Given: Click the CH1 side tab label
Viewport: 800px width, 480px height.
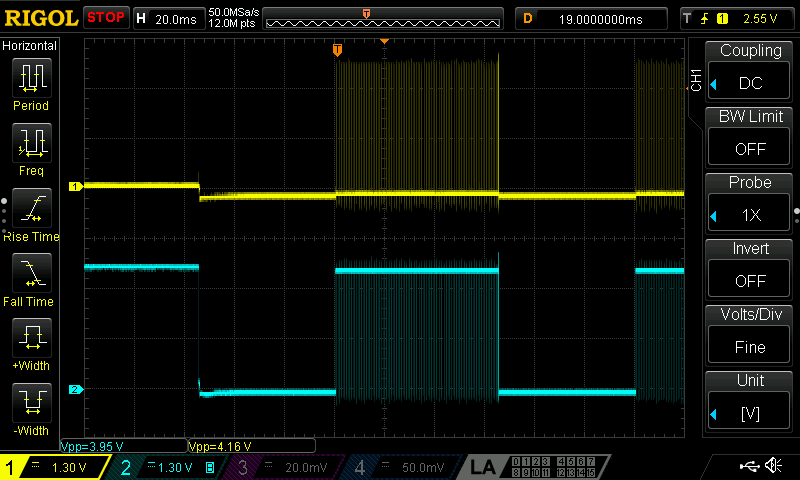Looking at the screenshot, I should tap(696, 80).
